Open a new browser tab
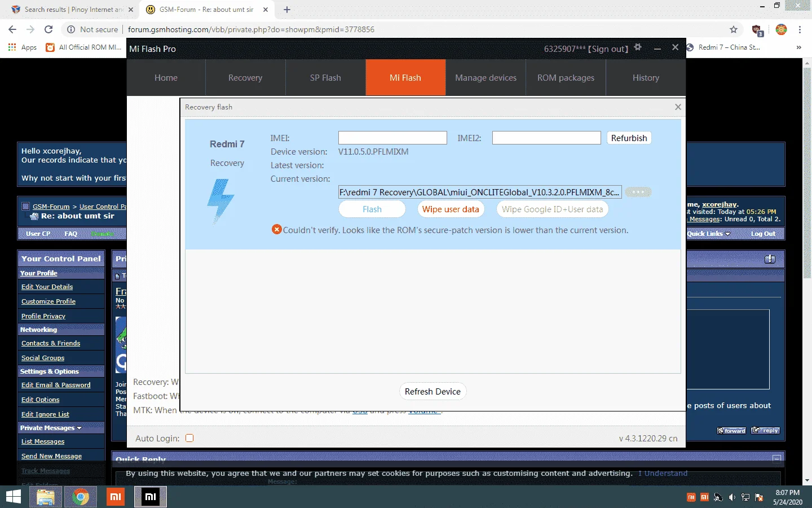The height and width of the screenshot is (508, 812). 287,10
